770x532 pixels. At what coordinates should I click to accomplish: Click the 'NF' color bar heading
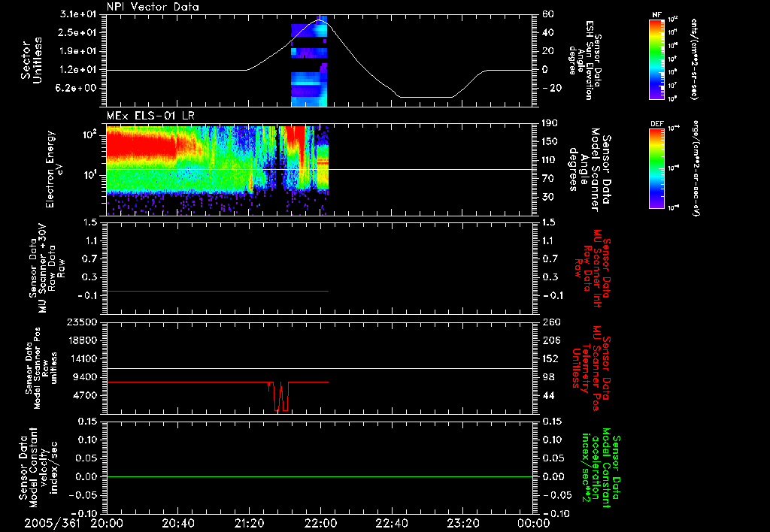[657, 15]
